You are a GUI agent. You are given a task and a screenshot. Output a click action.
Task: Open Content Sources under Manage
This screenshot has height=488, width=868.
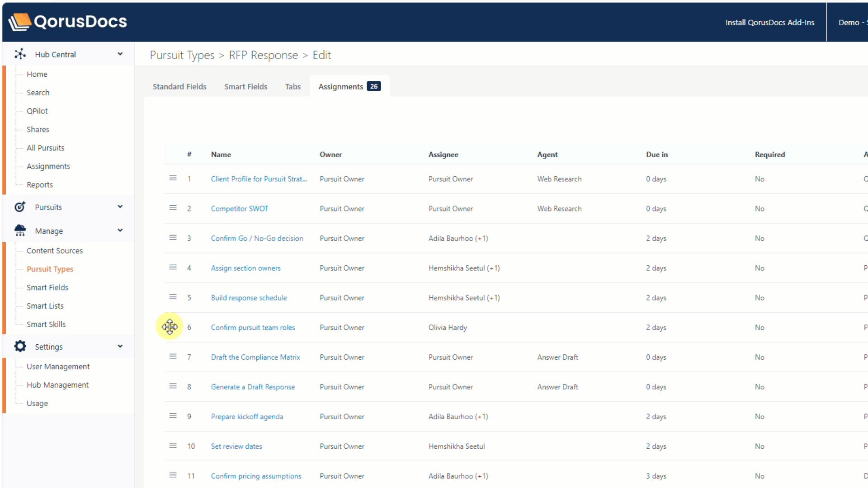tap(55, 251)
